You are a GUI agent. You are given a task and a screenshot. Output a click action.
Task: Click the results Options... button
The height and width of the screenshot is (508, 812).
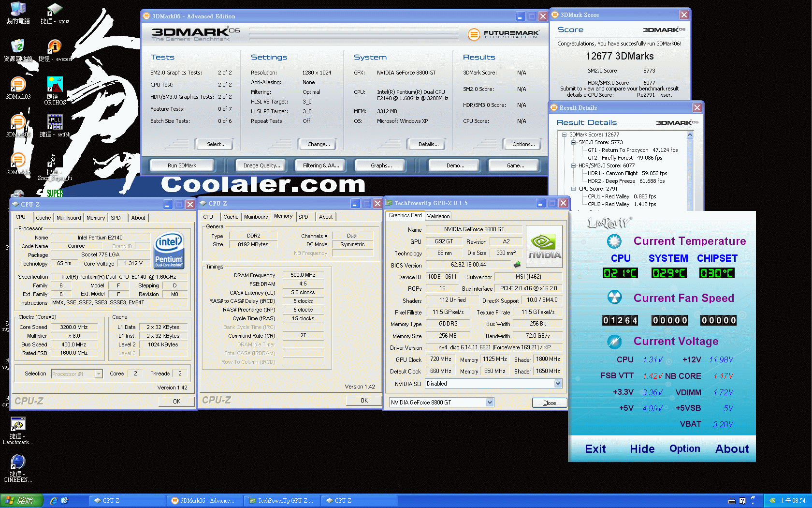[x=523, y=144]
